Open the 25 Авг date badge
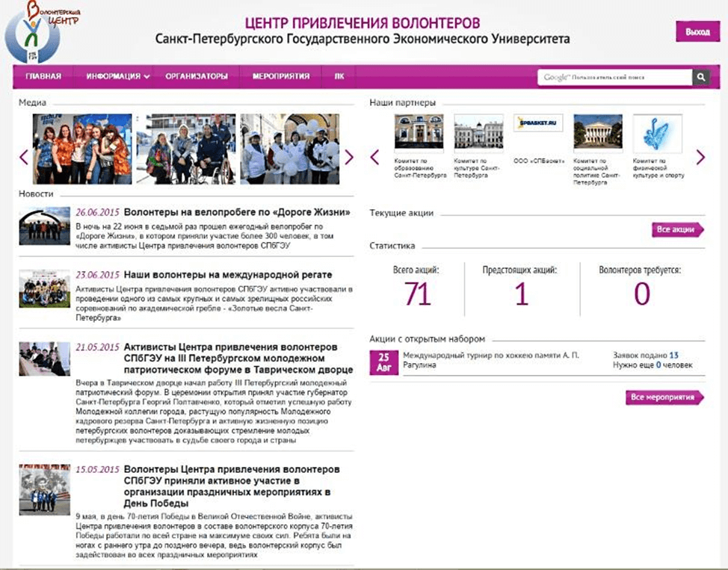 pos(383,362)
